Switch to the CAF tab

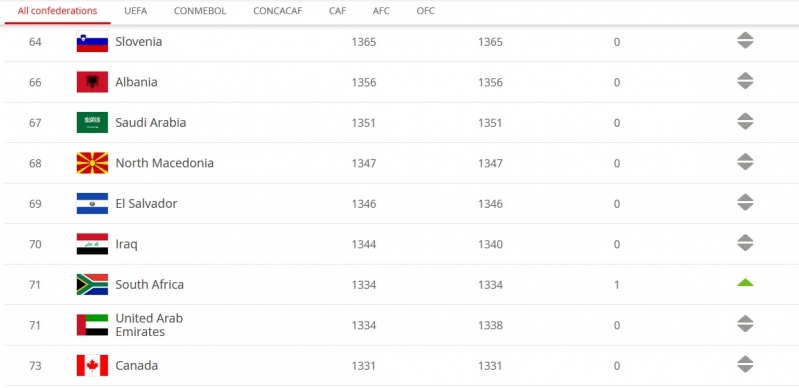click(x=337, y=11)
